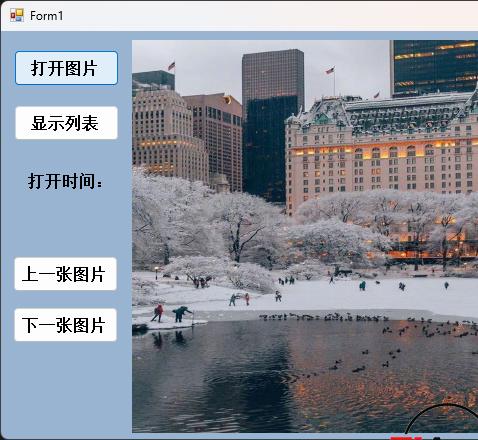Click the Form1 title text
Viewport: 478px width, 440px height.
click(x=46, y=16)
